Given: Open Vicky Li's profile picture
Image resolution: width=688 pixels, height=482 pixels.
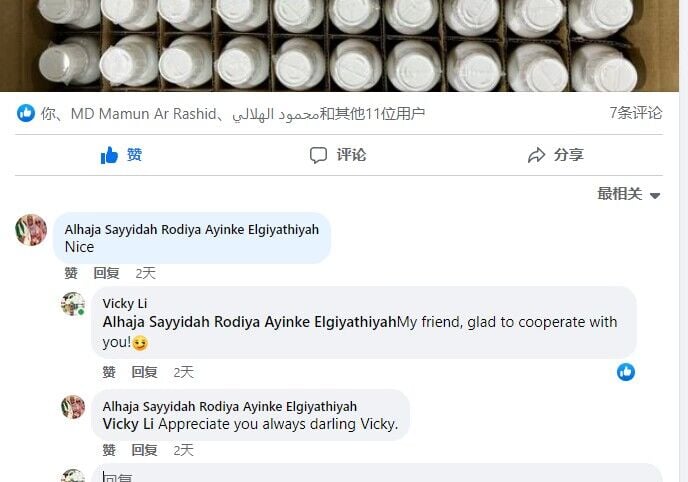Looking at the screenshot, I should [73, 304].
